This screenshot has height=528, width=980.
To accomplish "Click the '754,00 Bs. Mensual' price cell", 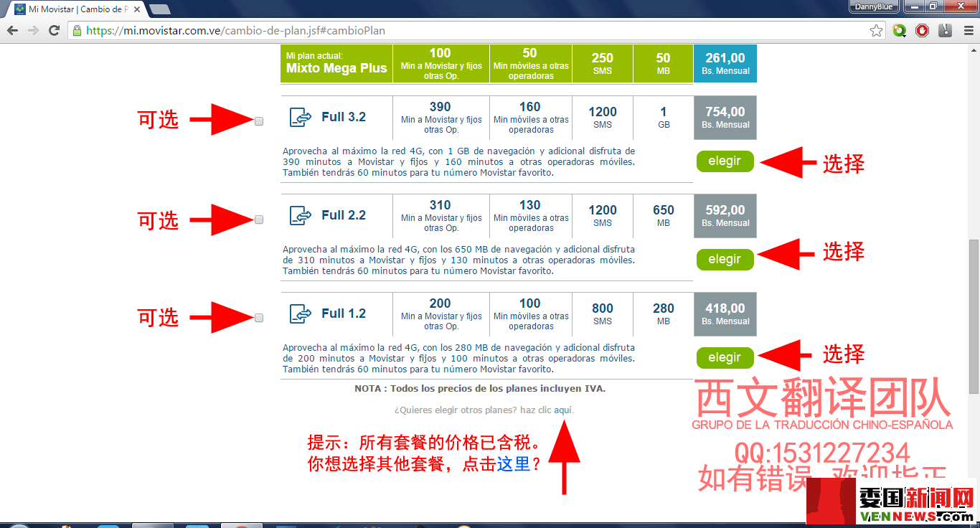I will point(725,118).
